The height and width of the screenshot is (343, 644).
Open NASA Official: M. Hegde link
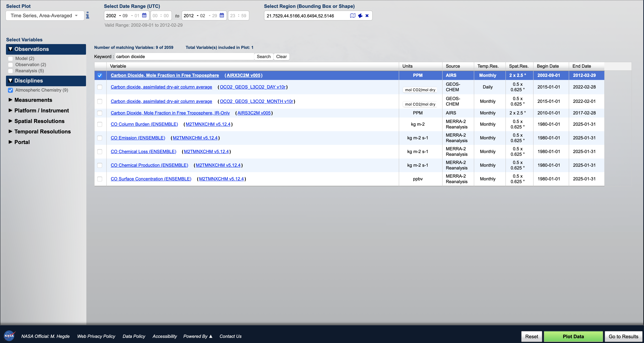click(x=45, y=336)
